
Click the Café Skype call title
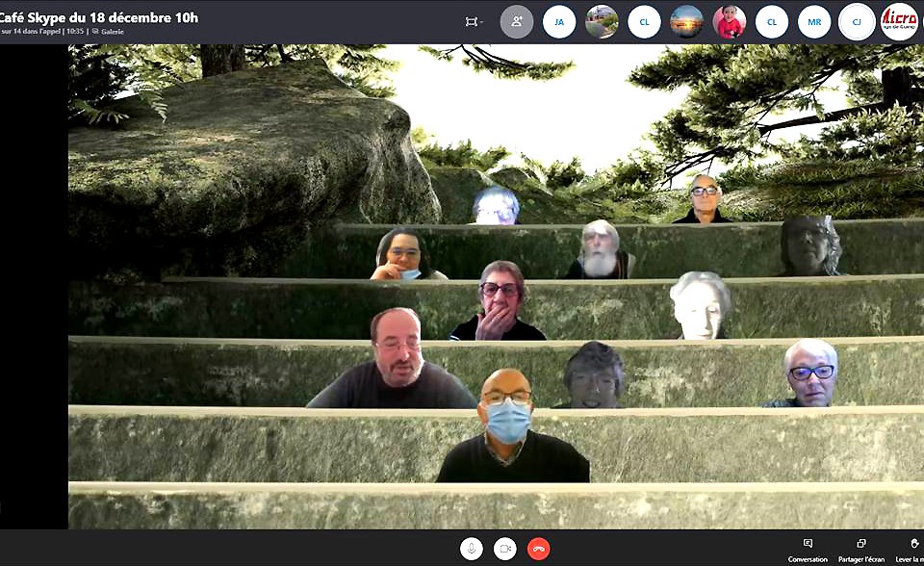point(101,16)
